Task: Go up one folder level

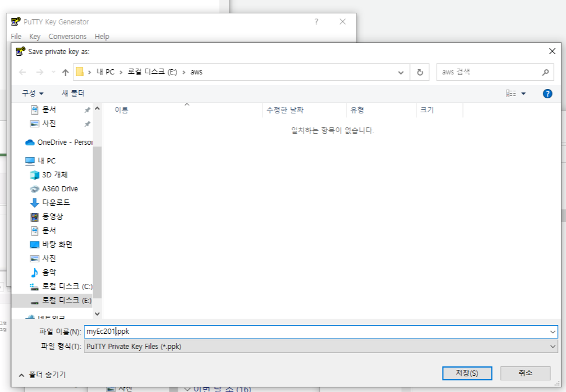Action: (65, 73)
